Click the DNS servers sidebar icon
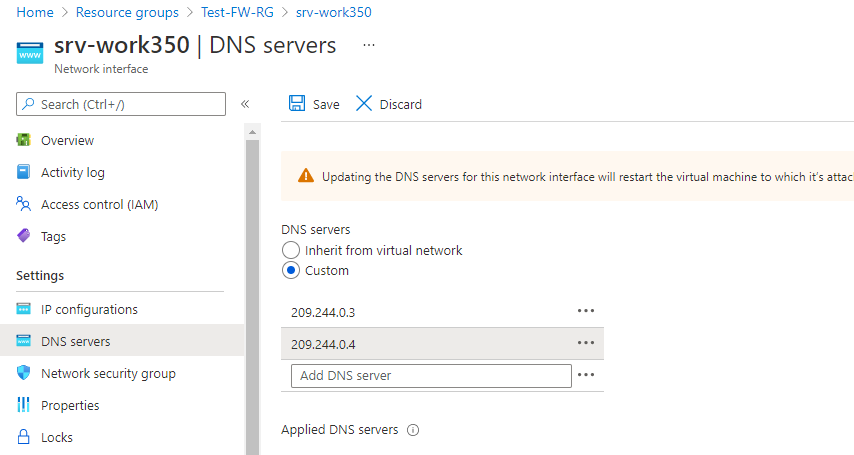854x455 pixels. point(23,341)
